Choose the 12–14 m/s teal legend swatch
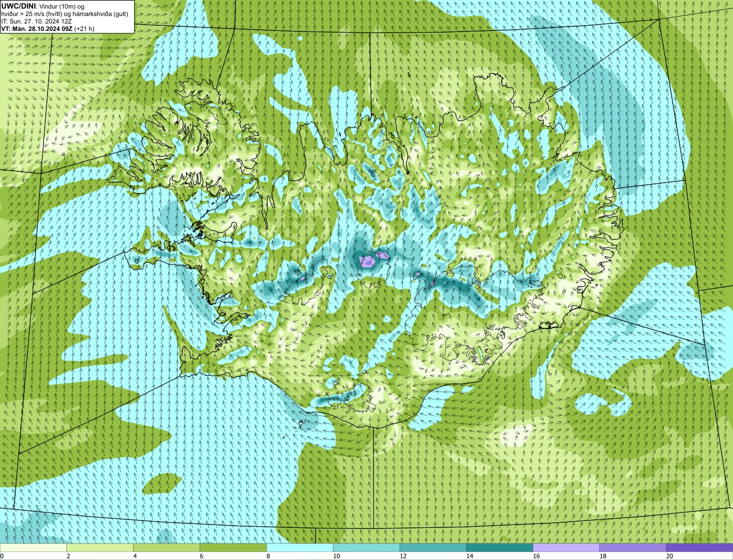 (x=433, y=547)
